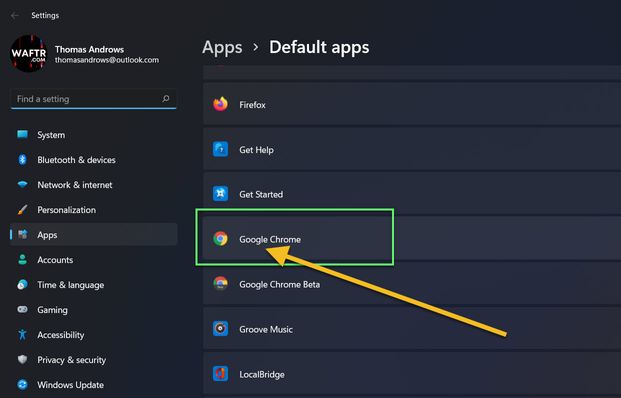The width and height of the screenshot is (621, 398).
Task: Open Network & internet settings
Action: (x=93, y=185)
